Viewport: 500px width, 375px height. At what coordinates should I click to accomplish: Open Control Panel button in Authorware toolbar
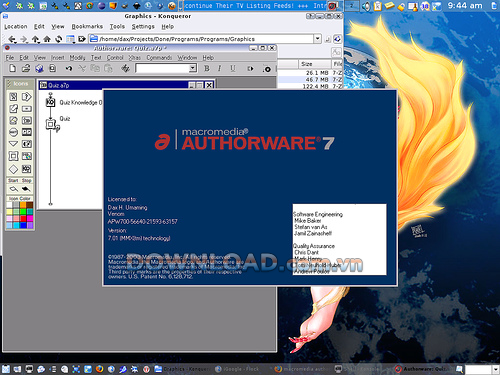[267, 69]
